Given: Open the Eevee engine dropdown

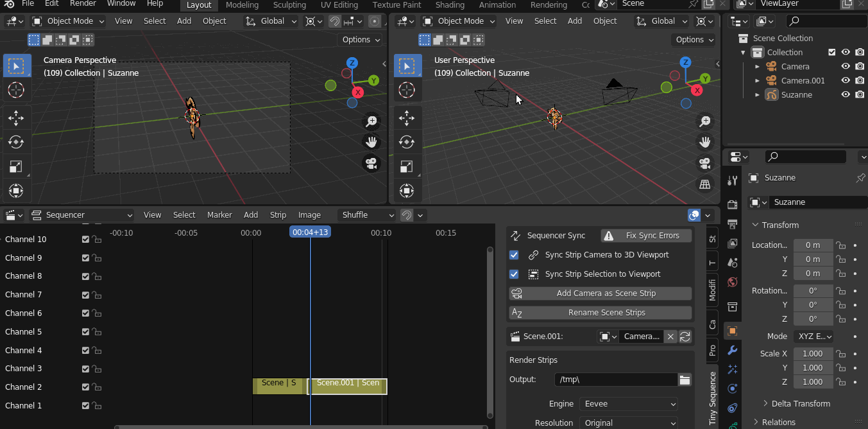Looking at the screenshot, I should (x=628, y=404).
